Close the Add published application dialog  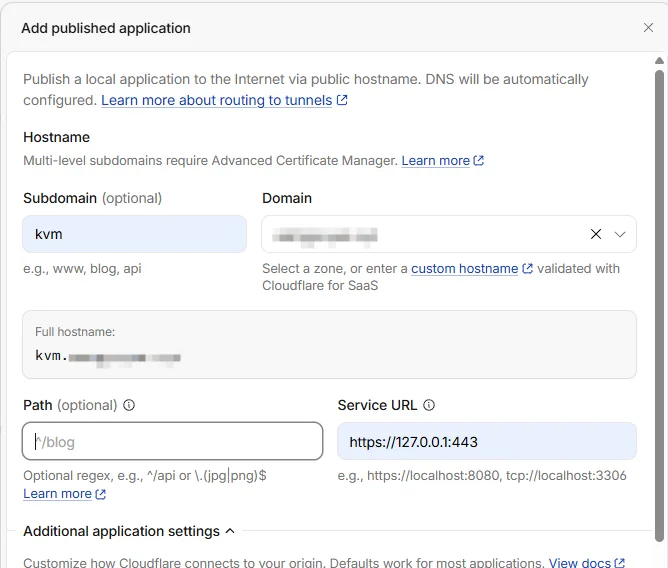648,28
